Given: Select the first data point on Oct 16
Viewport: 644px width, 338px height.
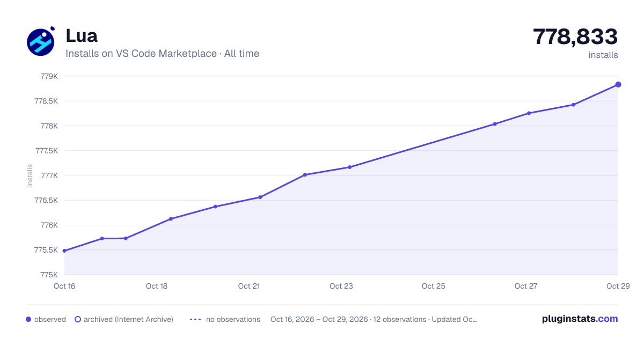Looking at the screenshot, I should (x=64, y=251).
